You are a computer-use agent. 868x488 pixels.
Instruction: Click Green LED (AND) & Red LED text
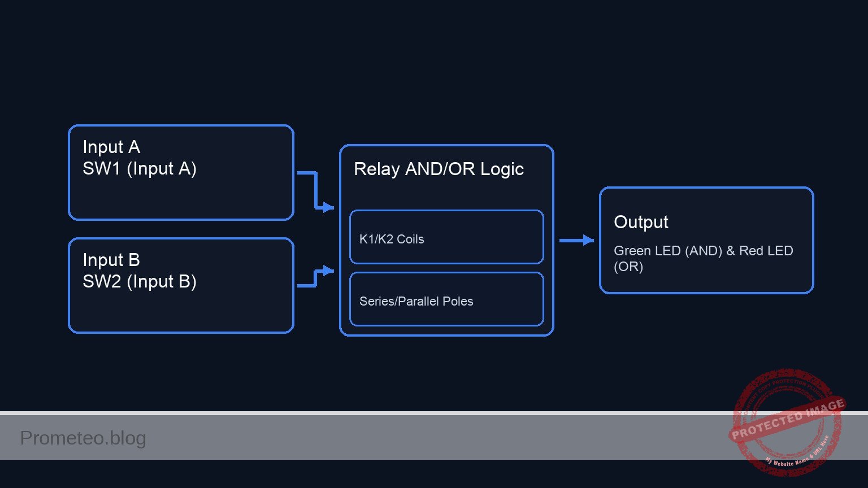coord(704,258)
